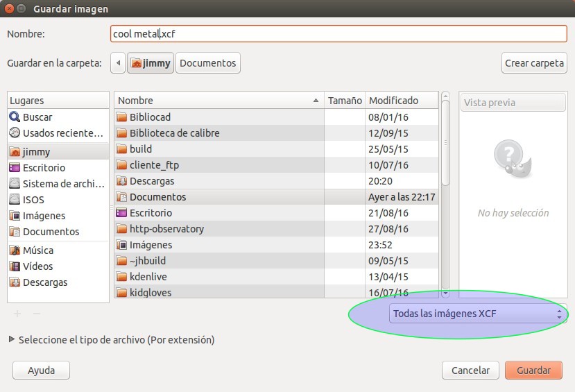Click the Ayuda button
Screen dimensions: 575x392
(x=42, y=370)
